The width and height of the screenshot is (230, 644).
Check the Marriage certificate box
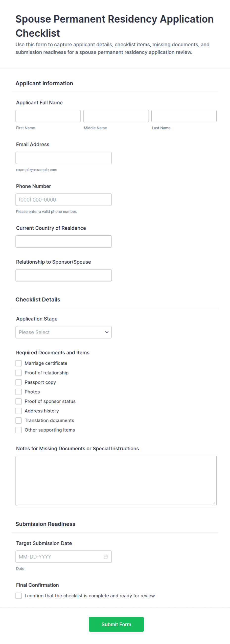click(x=19, y=363)
